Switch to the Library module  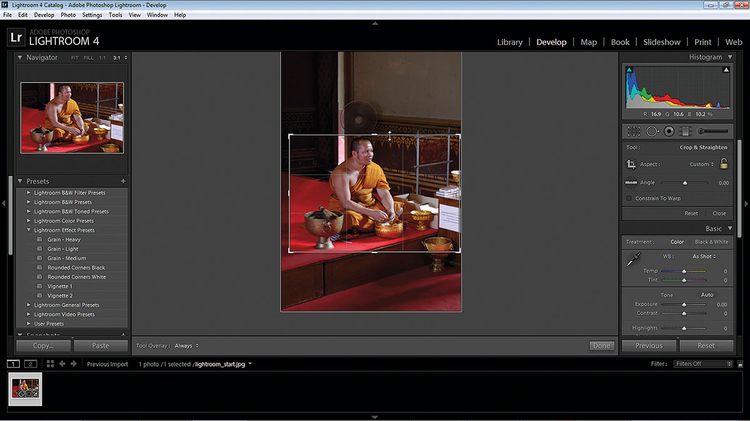pos(510,42)
